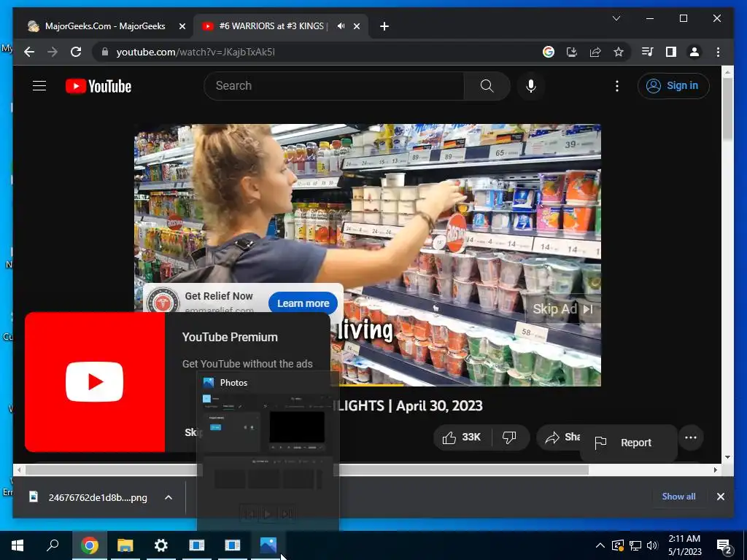Open the YouTube settings three-dot menu
The width and height of the screenshot is (747, 560).
click(x=617, y=86)
